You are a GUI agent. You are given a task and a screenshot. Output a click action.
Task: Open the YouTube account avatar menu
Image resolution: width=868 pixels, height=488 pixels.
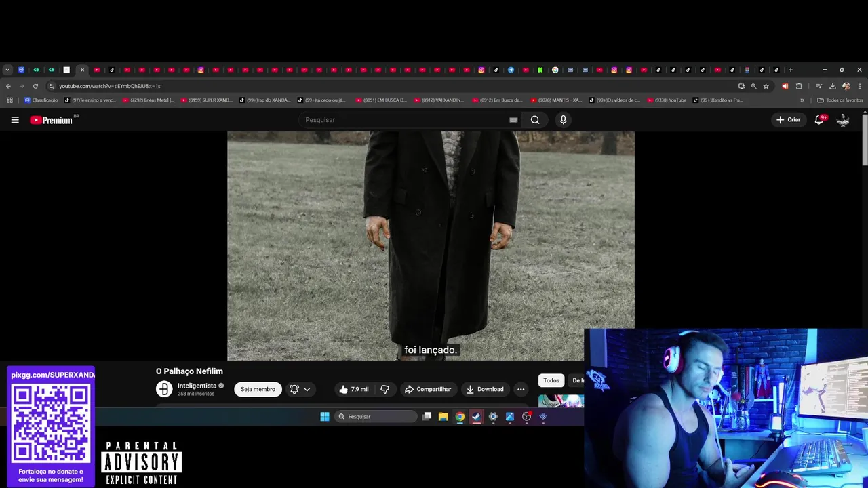pyautogui.click(x=843, y=120)
